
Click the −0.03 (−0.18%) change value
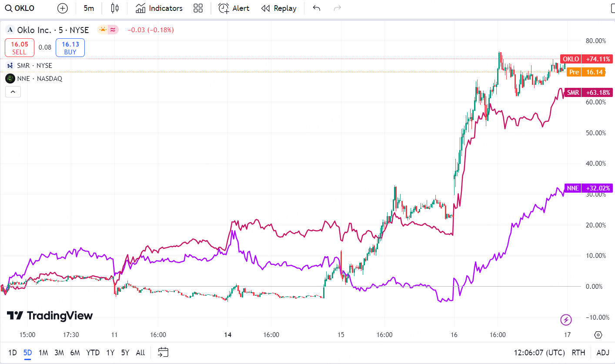click(150, 30)
